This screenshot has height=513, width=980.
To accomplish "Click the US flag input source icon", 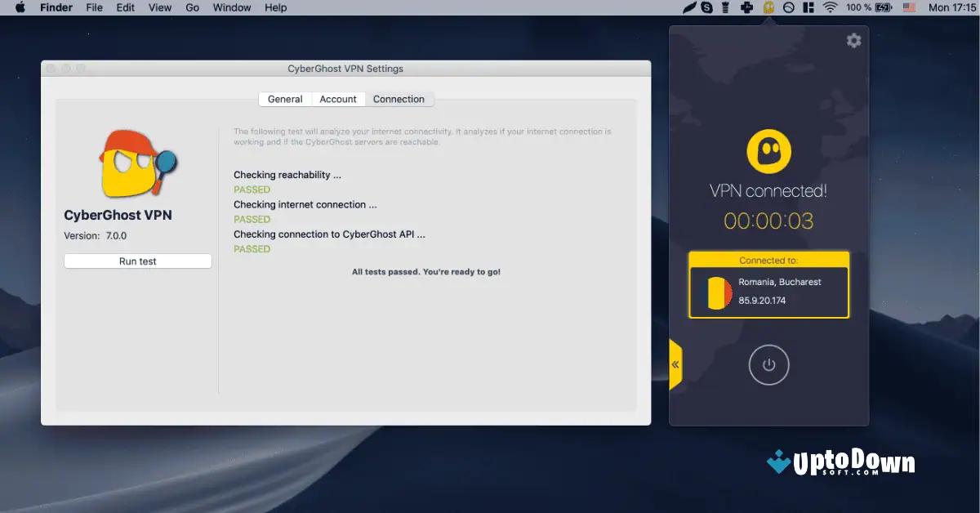I will point(909,7).
